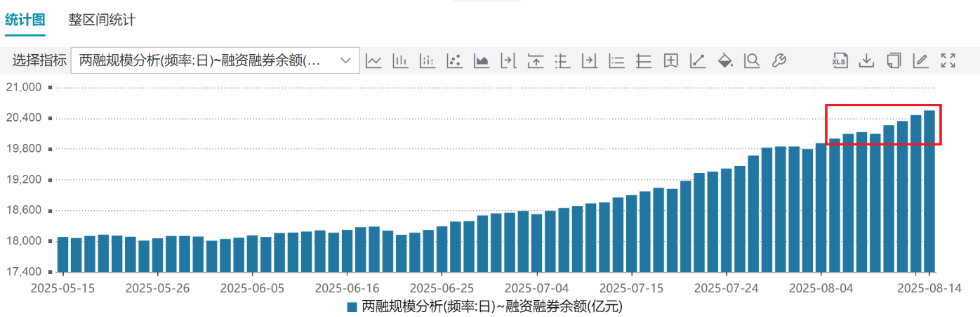Screen dimensions: 980x317
Task: Toggle the legend list icon
Action: click(x=616, y=61)
